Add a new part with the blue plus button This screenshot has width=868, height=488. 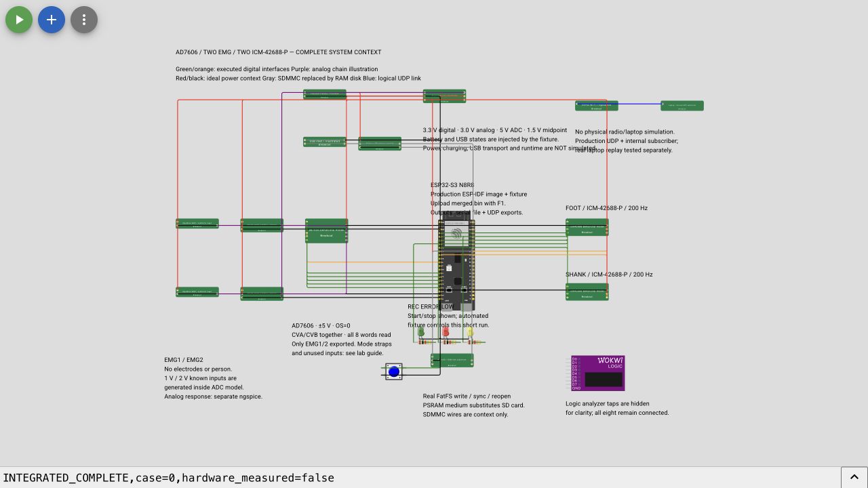click(x=52, y=20)
